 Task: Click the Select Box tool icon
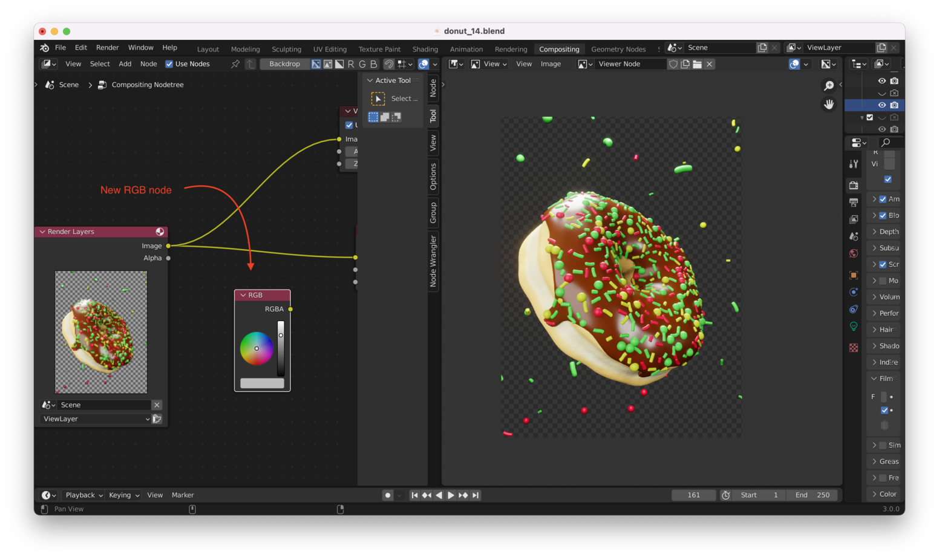pyautogui.click(x=378, y=99)
